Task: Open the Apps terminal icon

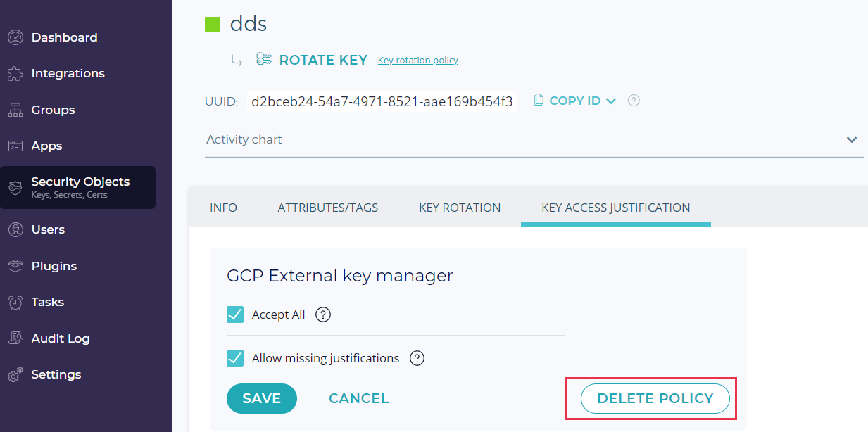Action: point(15,146)
